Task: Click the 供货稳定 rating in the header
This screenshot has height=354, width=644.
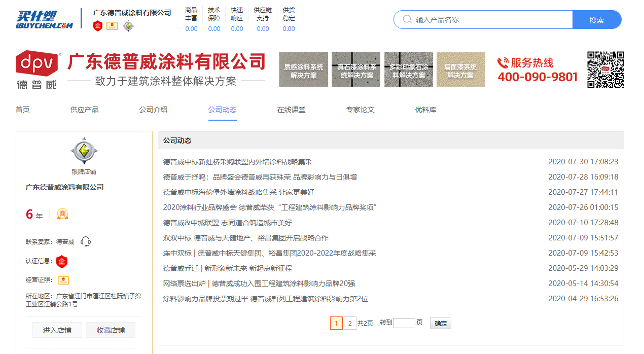Action: pyautogui.click(x=289, y=19)
